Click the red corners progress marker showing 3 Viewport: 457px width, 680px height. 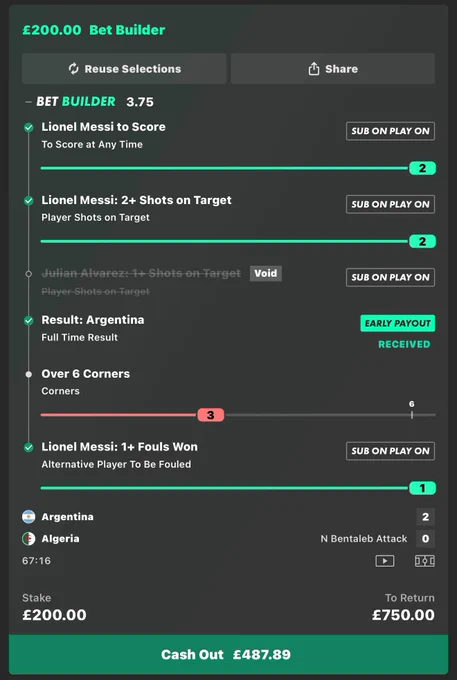211,415
